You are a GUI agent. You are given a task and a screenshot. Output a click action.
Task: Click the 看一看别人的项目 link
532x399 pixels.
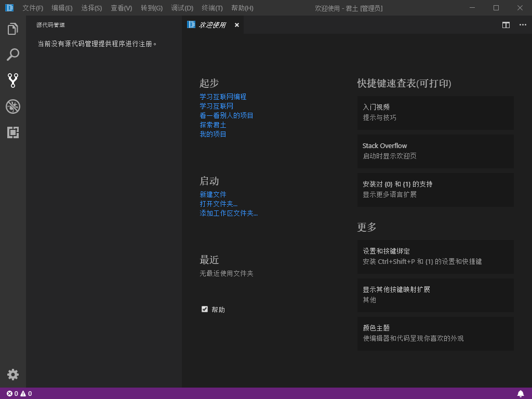[227, 115]
